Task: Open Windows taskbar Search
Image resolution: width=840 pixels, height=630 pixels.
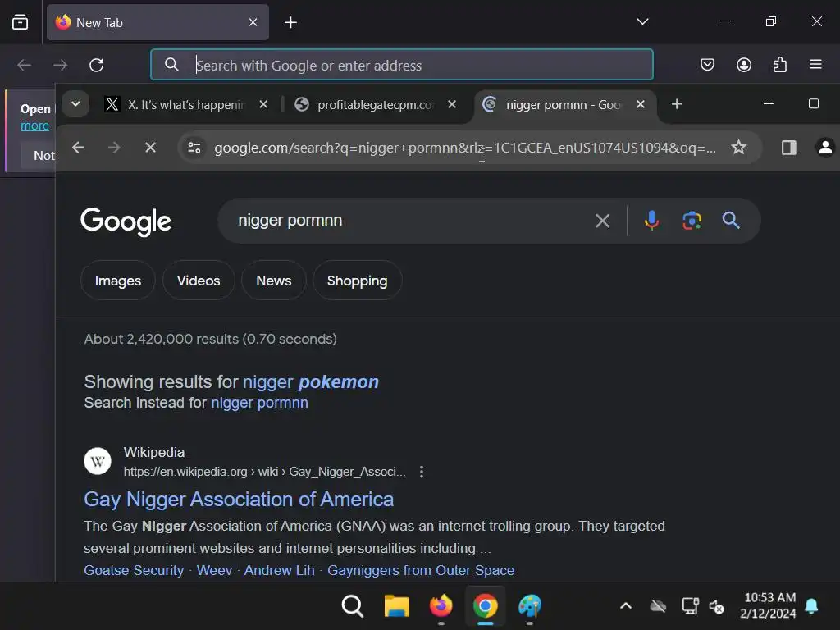Action: pyautogui.click(x=352, y=606)
